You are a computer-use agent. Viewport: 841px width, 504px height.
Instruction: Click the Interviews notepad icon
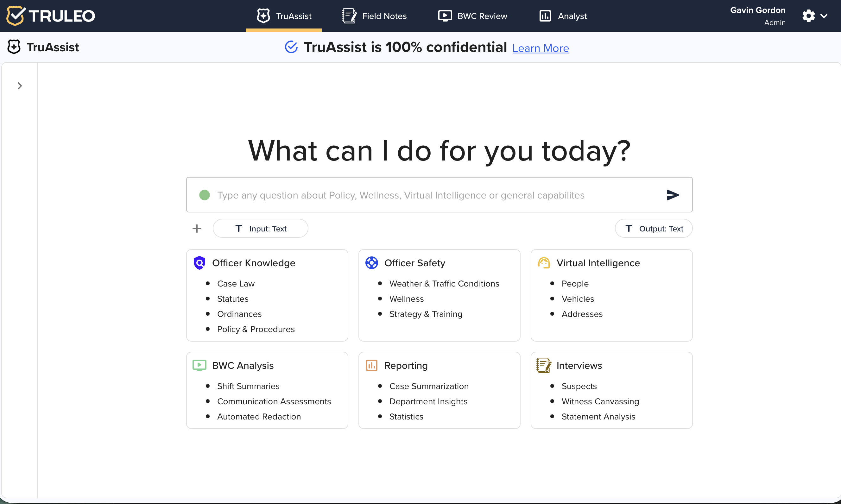click(544, 365)
